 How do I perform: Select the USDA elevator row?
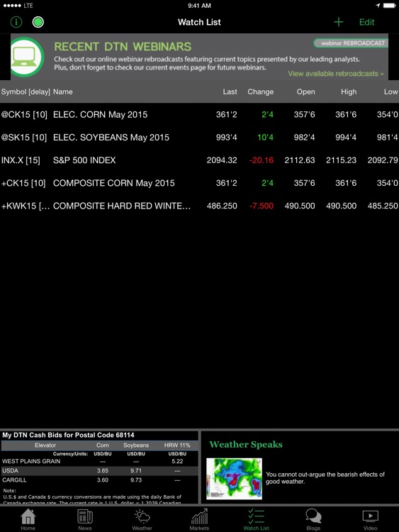click(100, 470)
